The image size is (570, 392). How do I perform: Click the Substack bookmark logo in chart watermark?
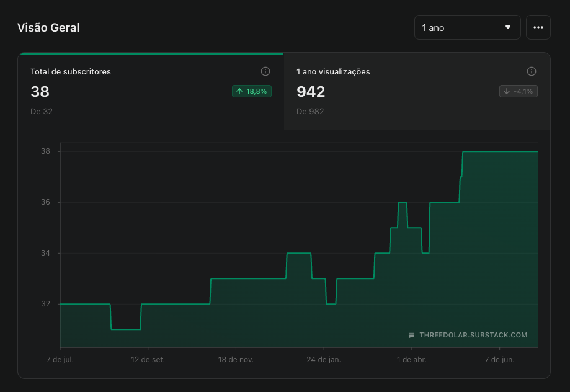coord(411,335)
